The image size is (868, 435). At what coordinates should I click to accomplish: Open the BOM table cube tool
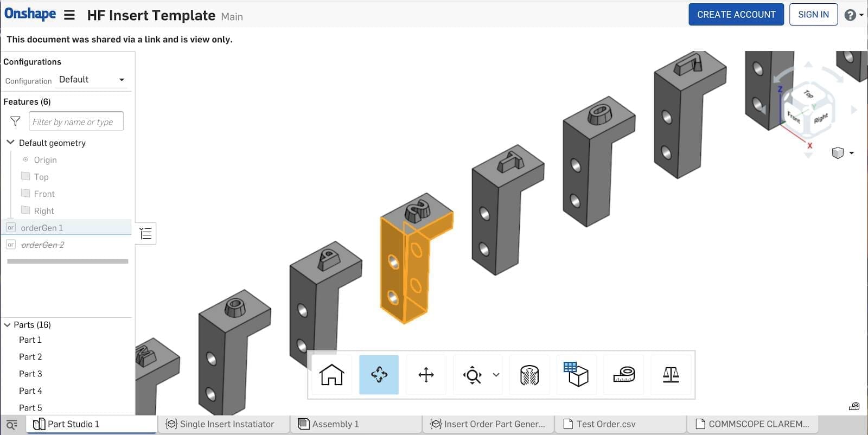(x=576, y=375)
